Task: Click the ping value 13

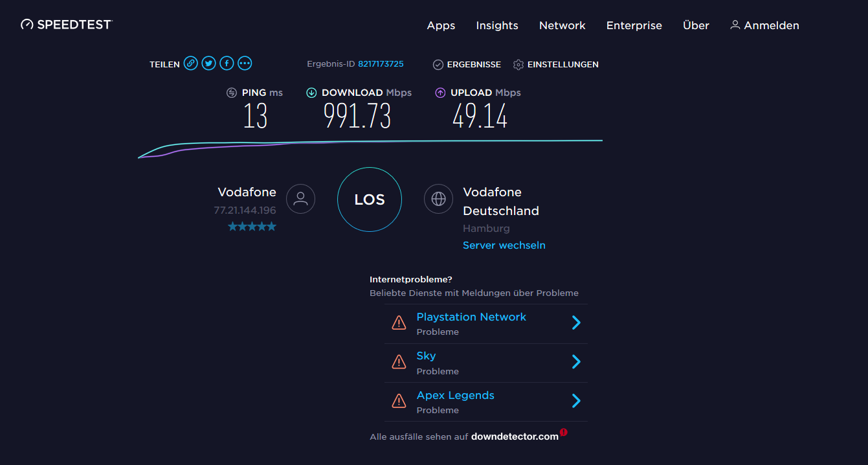Action: point(255,117)
